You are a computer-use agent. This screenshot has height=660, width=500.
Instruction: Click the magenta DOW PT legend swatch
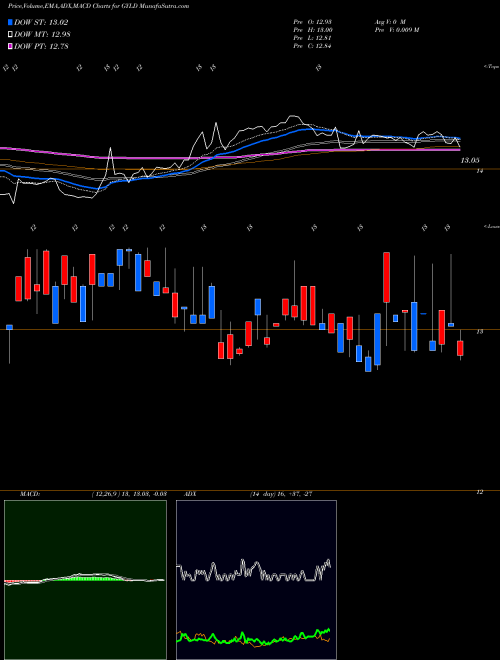click(11, 46)
